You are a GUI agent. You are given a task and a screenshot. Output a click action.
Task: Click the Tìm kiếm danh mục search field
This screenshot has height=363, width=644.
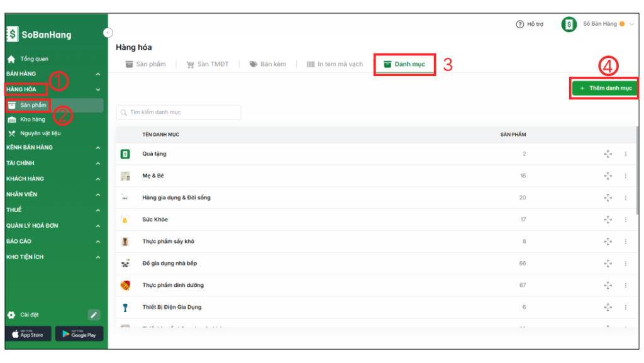[179, 112]
